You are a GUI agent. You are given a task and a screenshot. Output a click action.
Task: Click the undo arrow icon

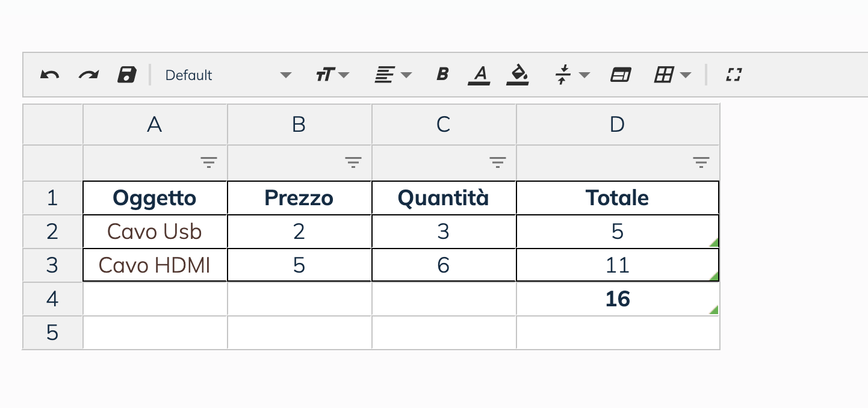[x=49, y=75]
